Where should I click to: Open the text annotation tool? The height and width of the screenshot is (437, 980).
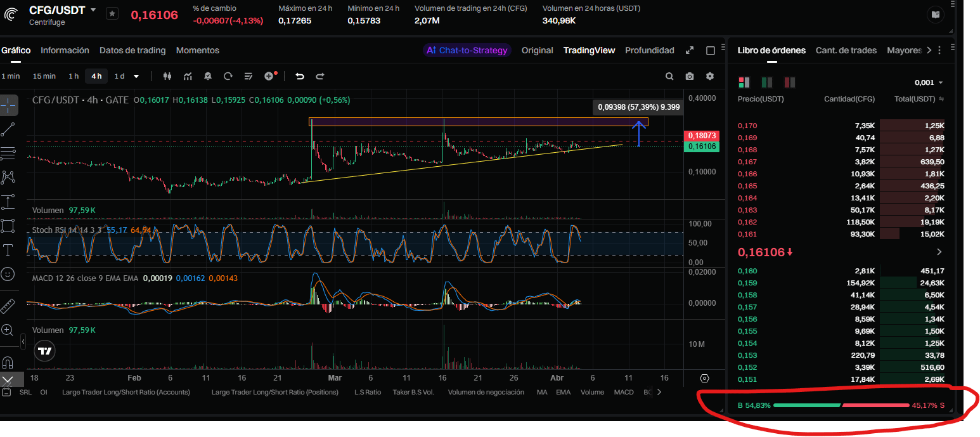click(x=8, y=250)
